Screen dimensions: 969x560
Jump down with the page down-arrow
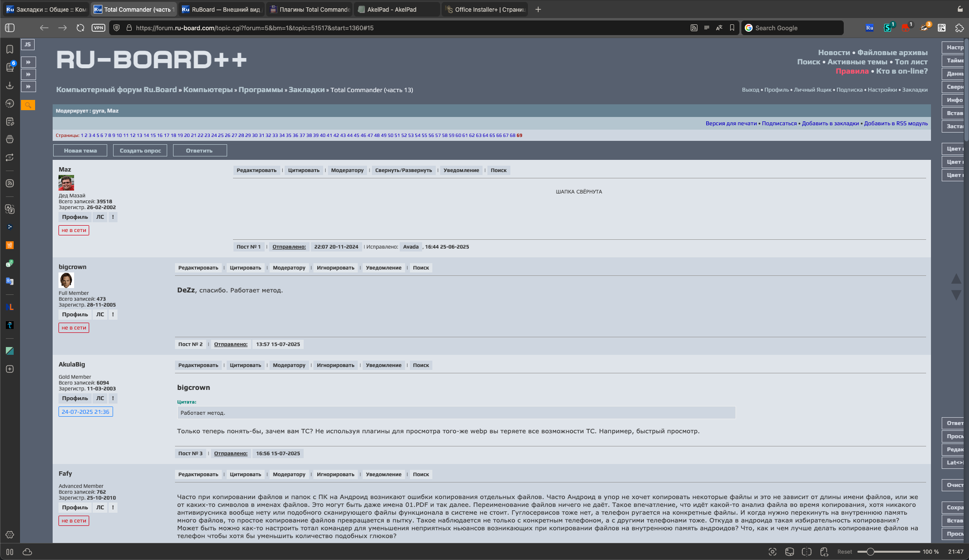(956, 295)
